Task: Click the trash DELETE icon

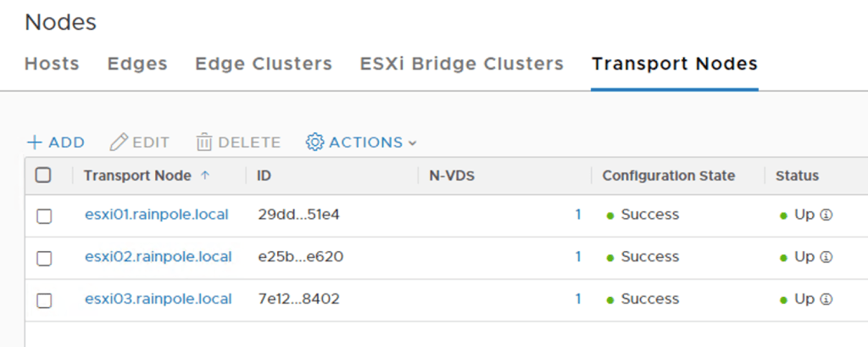Action: tap(204, 143)
